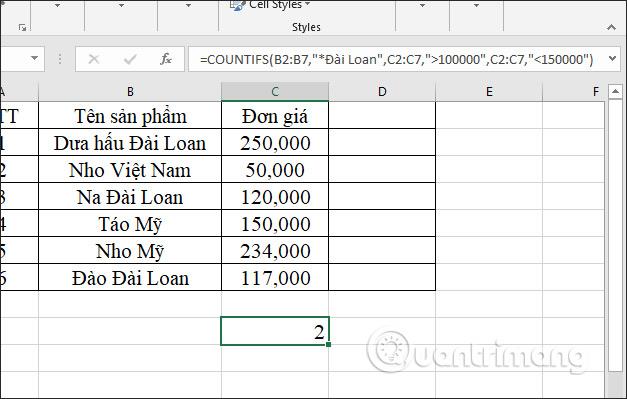627x399 pixels.
Task: Select column F header
Action: pos(574,92)
